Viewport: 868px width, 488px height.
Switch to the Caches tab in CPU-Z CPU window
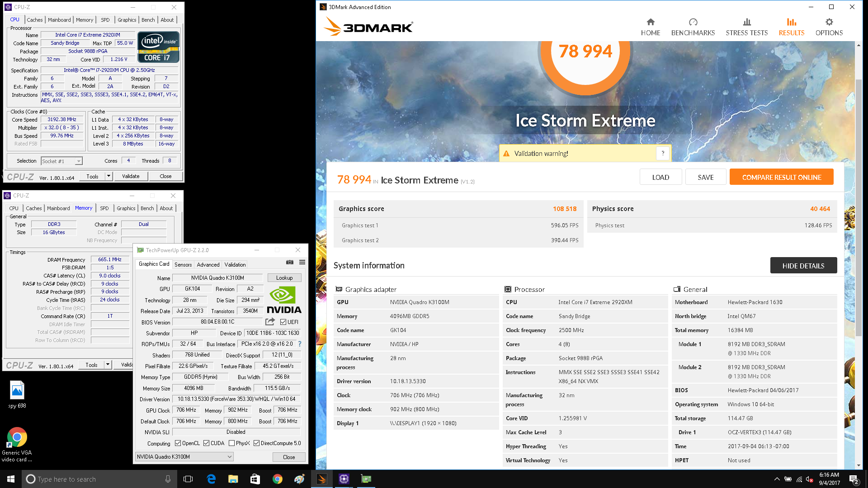point(34,20)
